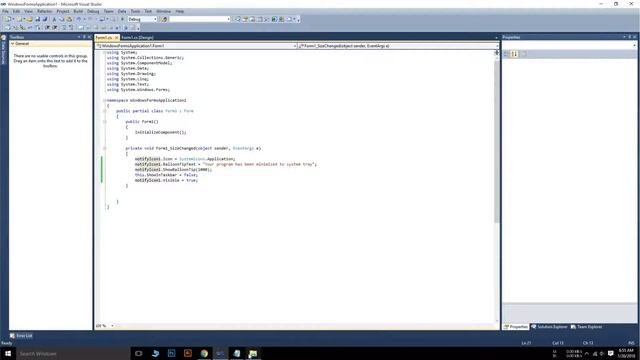
Task: Click the Search Windows taskbar field
Action: coord(73,353)
